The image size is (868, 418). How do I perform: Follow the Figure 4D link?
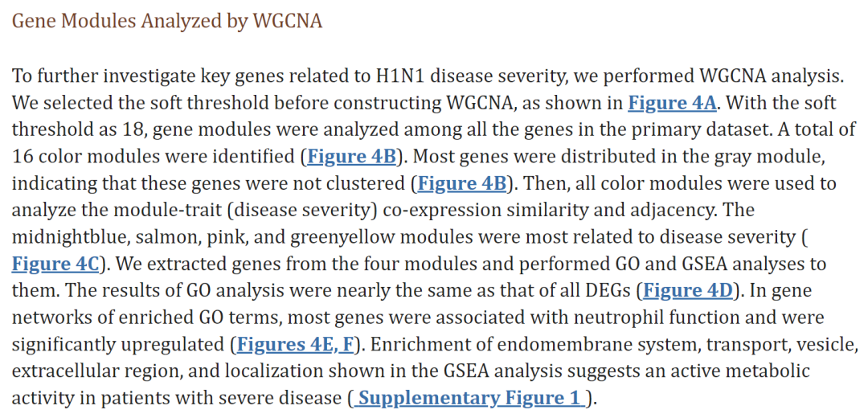(691, 291)
